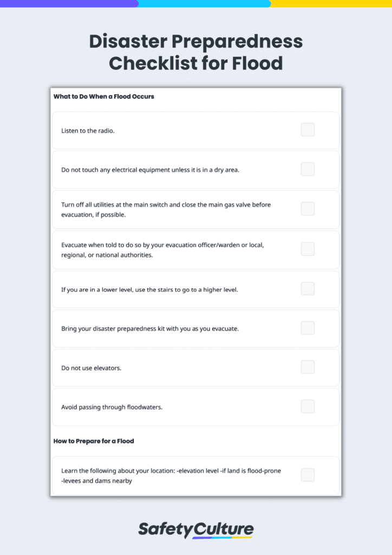Click the SafetyCulture logo

click(x=196, y=530)
